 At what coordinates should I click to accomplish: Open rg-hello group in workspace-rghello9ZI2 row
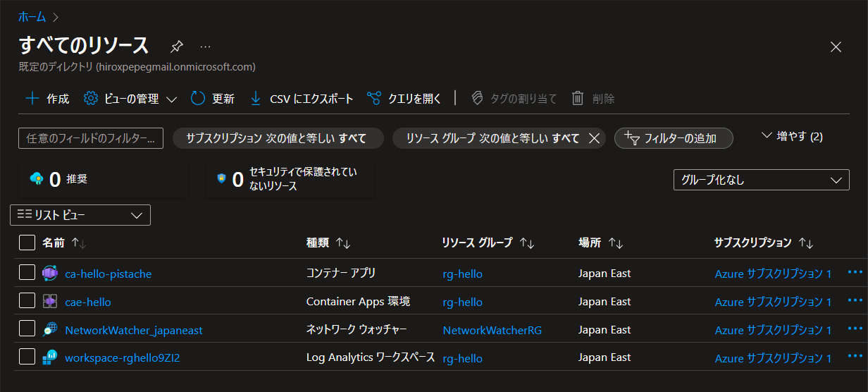(x=463, y=358)
